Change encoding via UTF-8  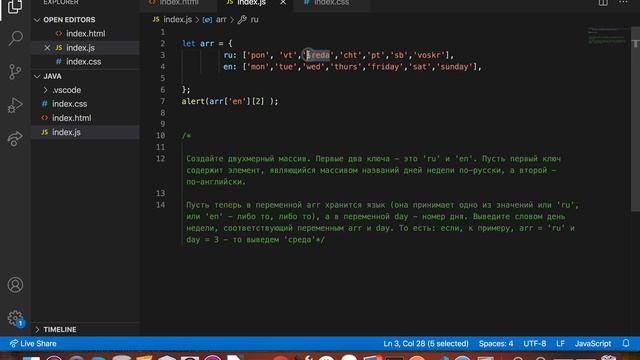(x=535, y=344)
